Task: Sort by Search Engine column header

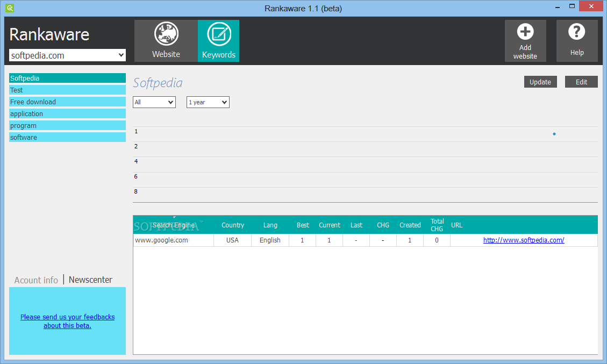Action: [x=174, y=225]
